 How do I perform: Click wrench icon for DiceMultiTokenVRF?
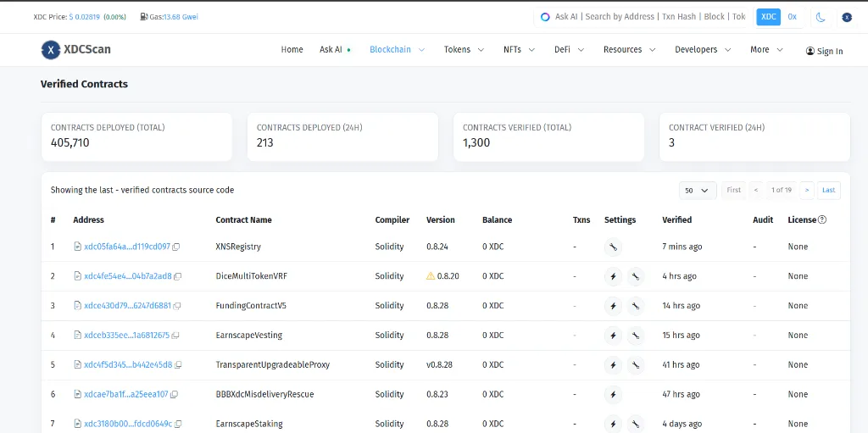[636, 276]
